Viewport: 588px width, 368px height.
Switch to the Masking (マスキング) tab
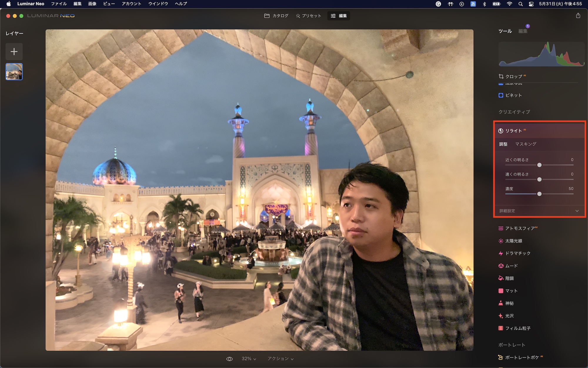[x=526, y=144]
